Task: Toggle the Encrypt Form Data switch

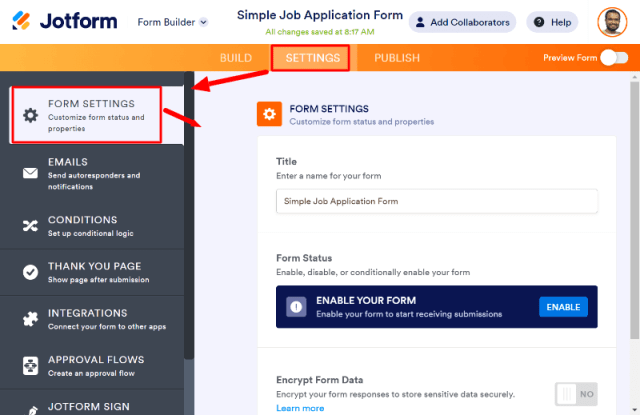Action: point(576,394)
